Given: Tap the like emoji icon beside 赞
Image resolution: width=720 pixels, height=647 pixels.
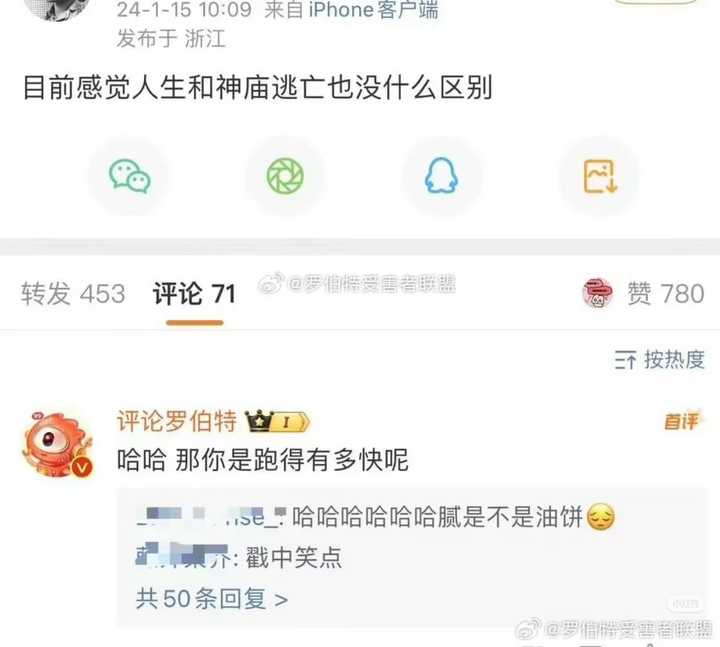Looking at the screenshot, I should (597, 293).
